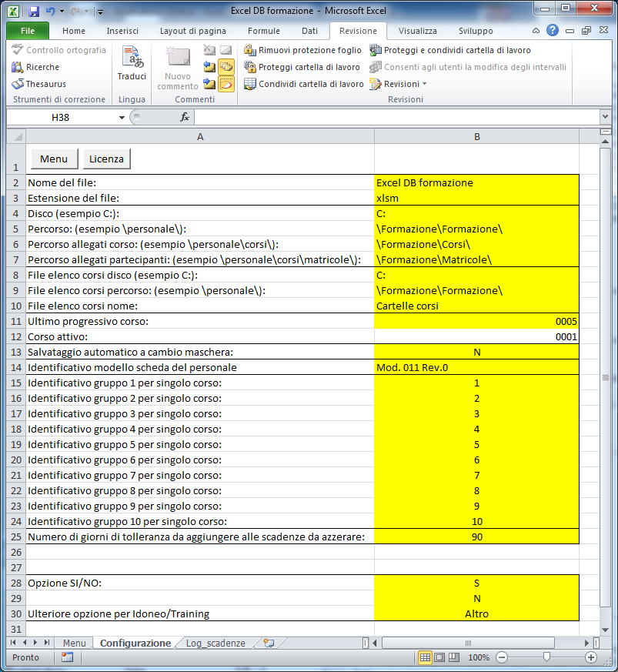
Task: Switch to Page Layout view in status bar
Action: tap(439, 658)
